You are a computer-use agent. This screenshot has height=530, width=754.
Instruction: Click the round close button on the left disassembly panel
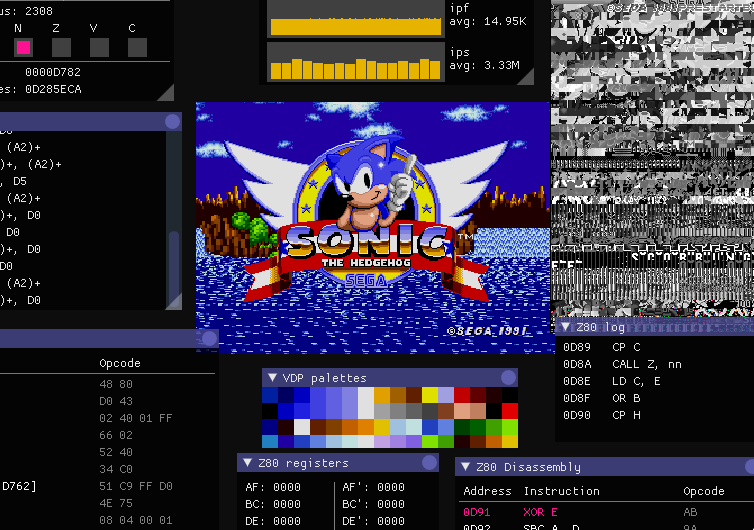click(172, 121)
